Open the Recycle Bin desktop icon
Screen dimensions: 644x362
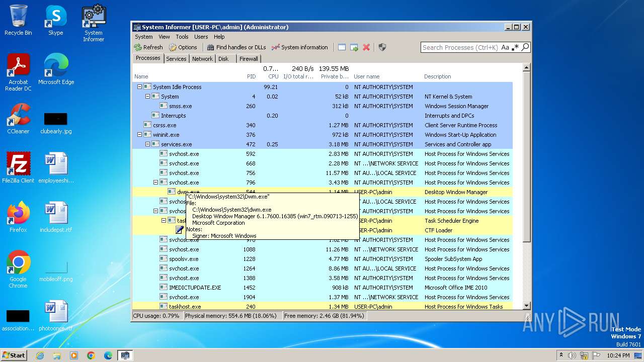pyautogui.click(x=18, y=20)
